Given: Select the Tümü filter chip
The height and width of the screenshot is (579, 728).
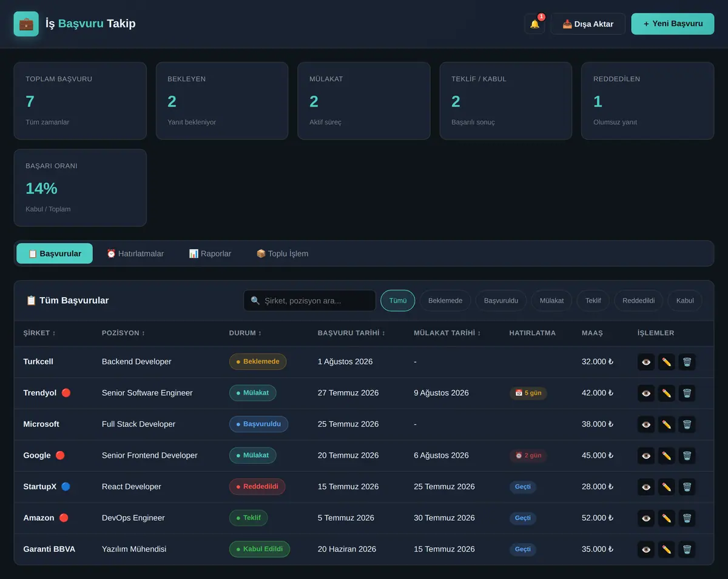Looking at the screenshot, I should click(x=398, y=301).
